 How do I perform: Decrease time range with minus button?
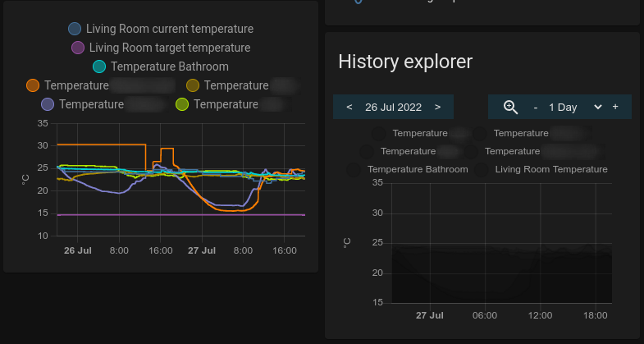[536, 108]
